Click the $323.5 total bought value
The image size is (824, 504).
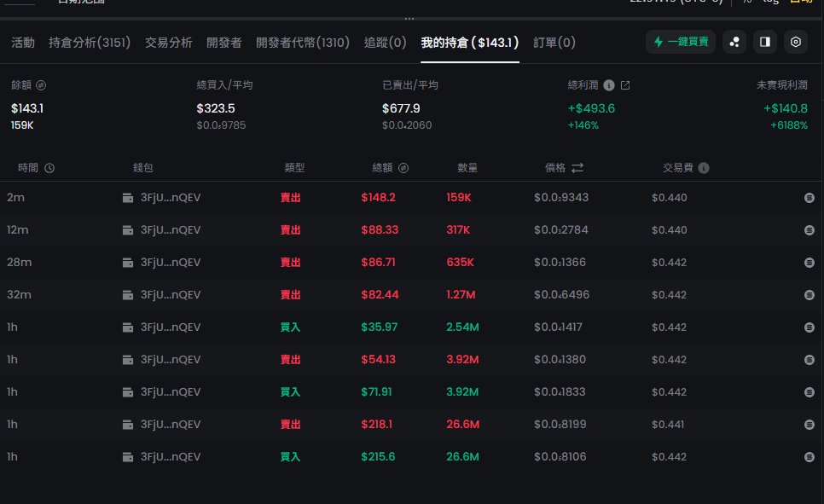(216, 109)
